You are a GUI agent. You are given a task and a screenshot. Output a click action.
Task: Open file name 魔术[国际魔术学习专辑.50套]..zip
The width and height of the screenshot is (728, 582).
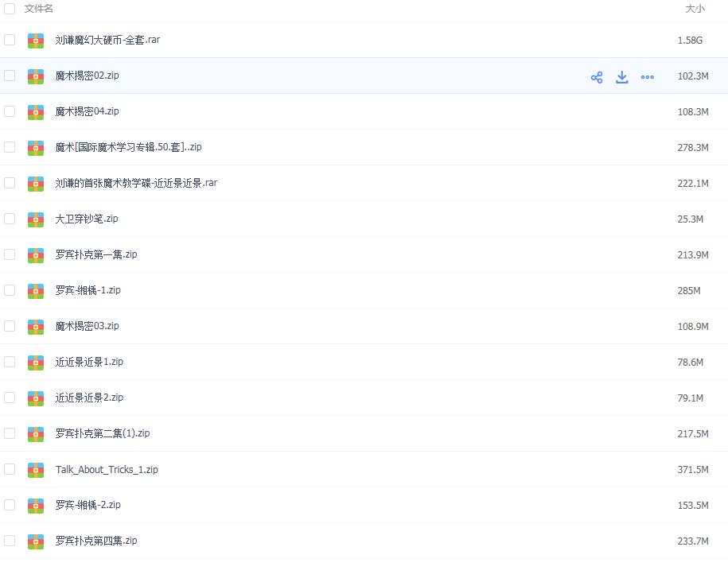pos(129,147)
